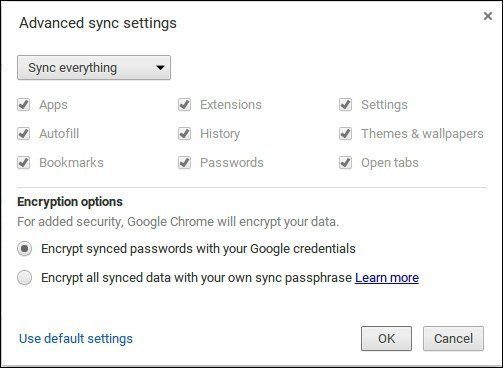Toggle the Extensions checkbox
The height and width of the screenshot is (368, 503).
pyautogui.click(x=185, y=105)
